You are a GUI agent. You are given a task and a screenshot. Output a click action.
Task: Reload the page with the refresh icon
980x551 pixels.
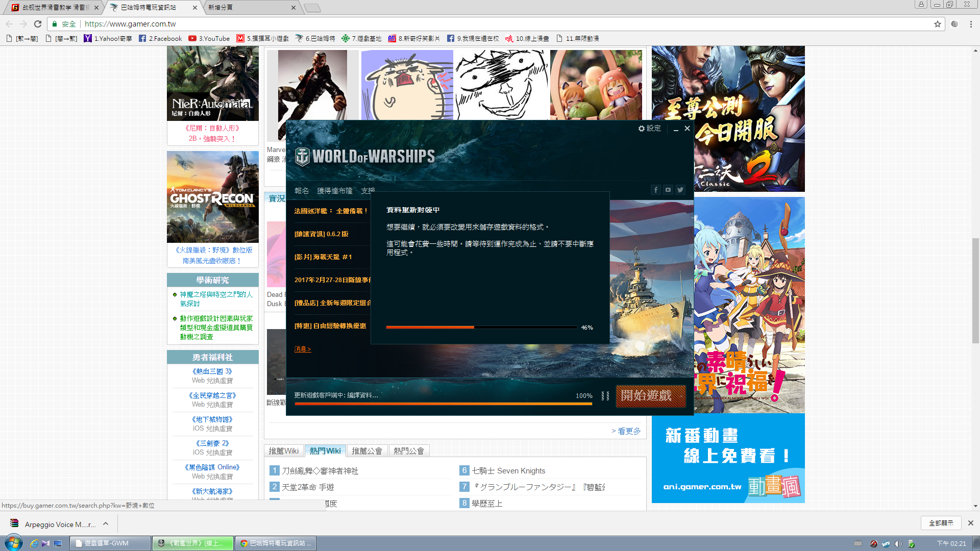click(38, 24)
